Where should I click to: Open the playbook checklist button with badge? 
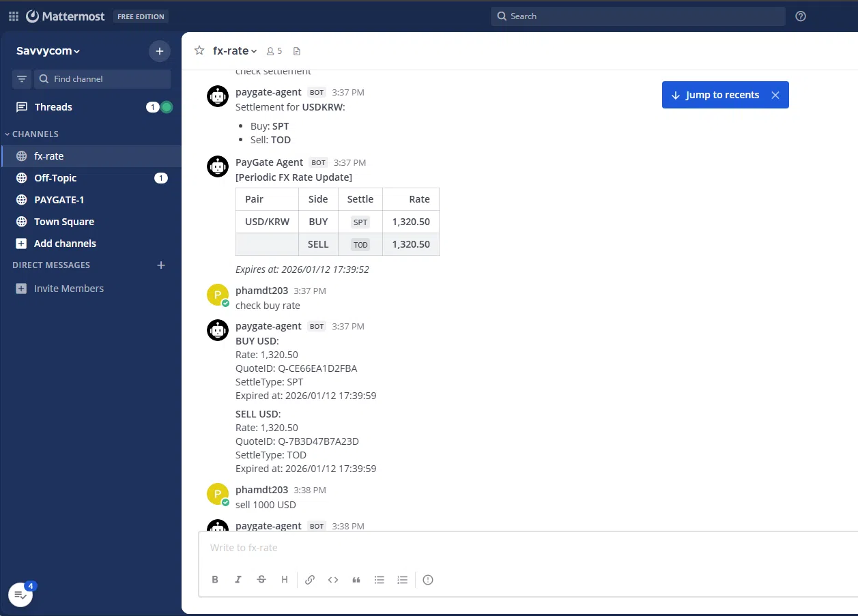coord(20,595)
